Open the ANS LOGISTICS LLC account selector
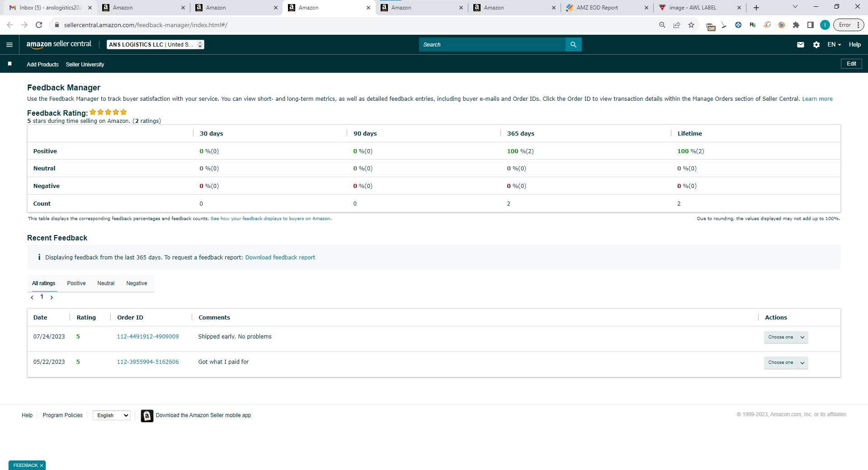This screenshot has width=868, height=470. coord(156,44)
